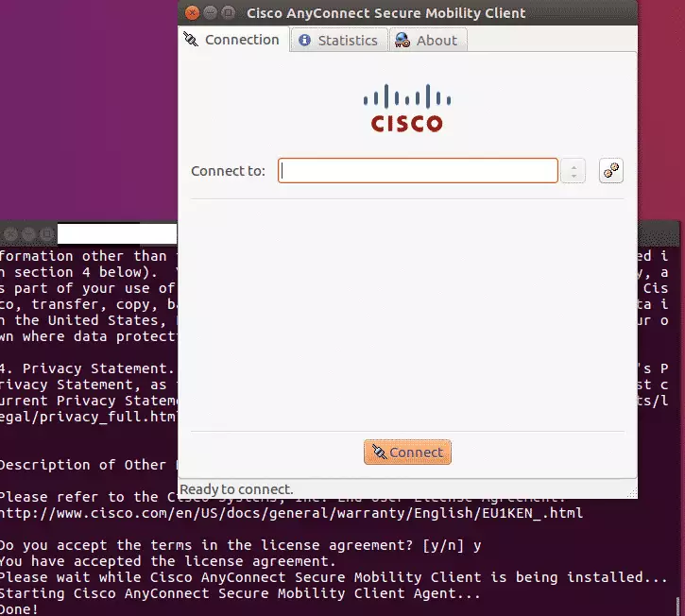Open preferences via gears icon
This screenshot has height=616, width=685.
610,170
